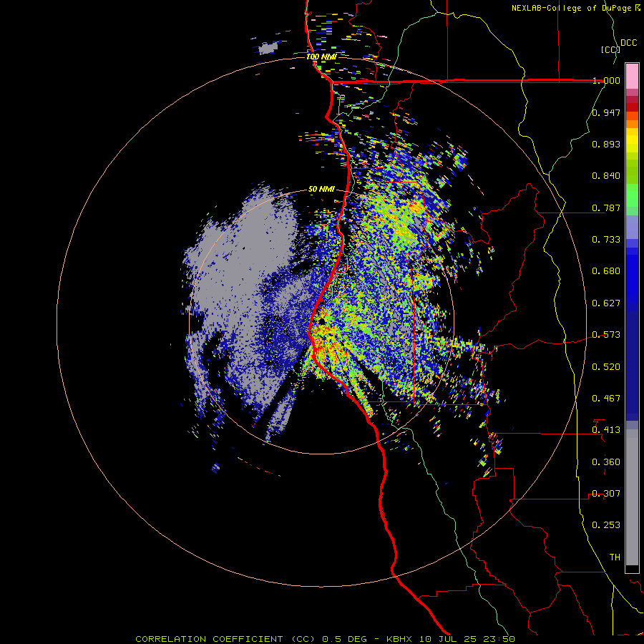Click the 50 NMI range ring label
The image size is (644, 644).
tap(321, 190)
